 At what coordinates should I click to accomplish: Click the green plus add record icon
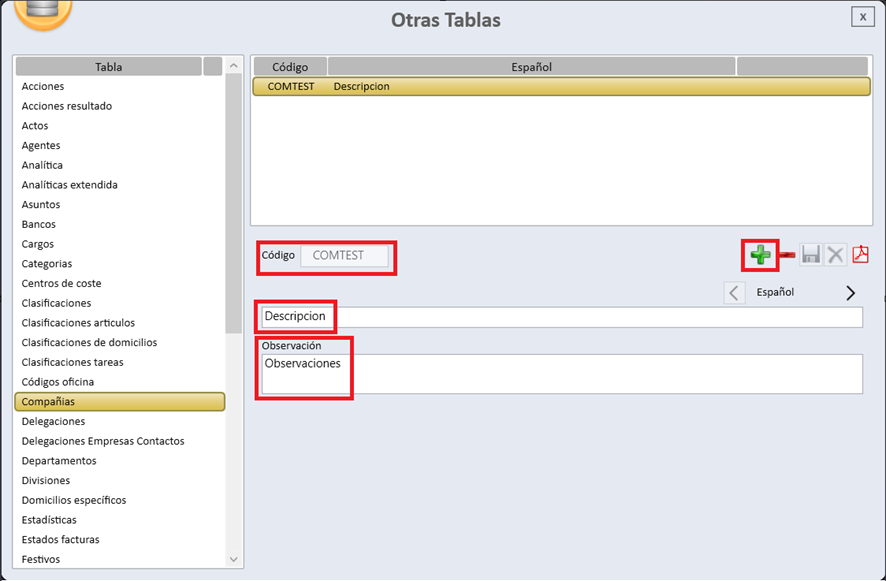pyautogui.click(x=760, y=255)
